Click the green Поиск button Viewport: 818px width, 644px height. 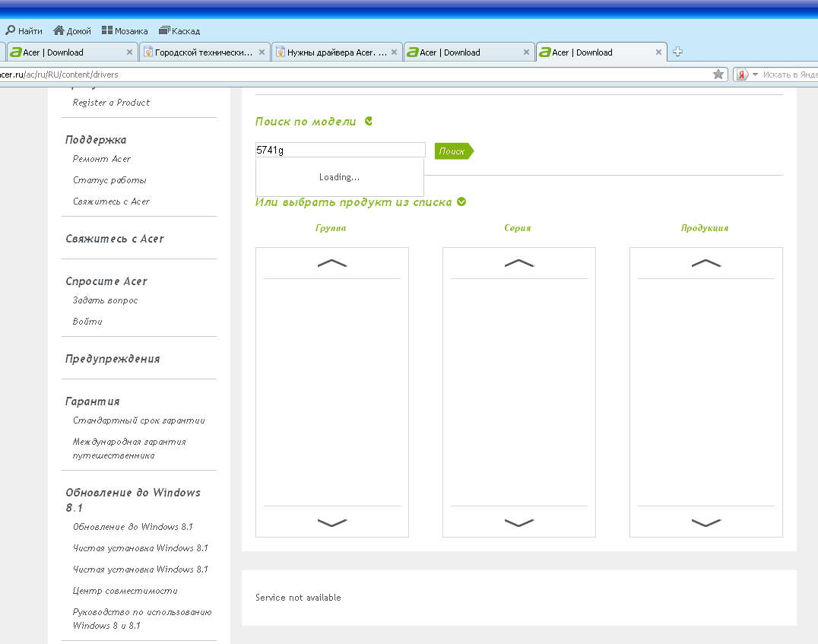(x=454, y=151)
